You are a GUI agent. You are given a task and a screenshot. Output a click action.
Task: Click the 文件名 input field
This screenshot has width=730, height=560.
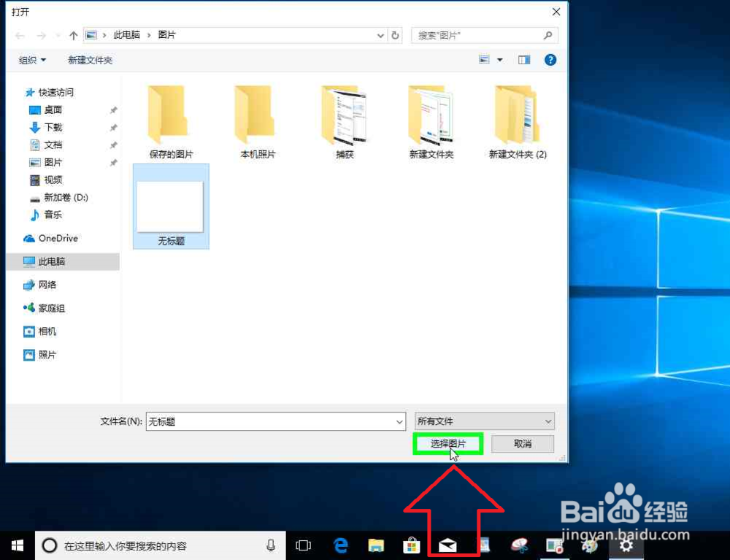276,422
